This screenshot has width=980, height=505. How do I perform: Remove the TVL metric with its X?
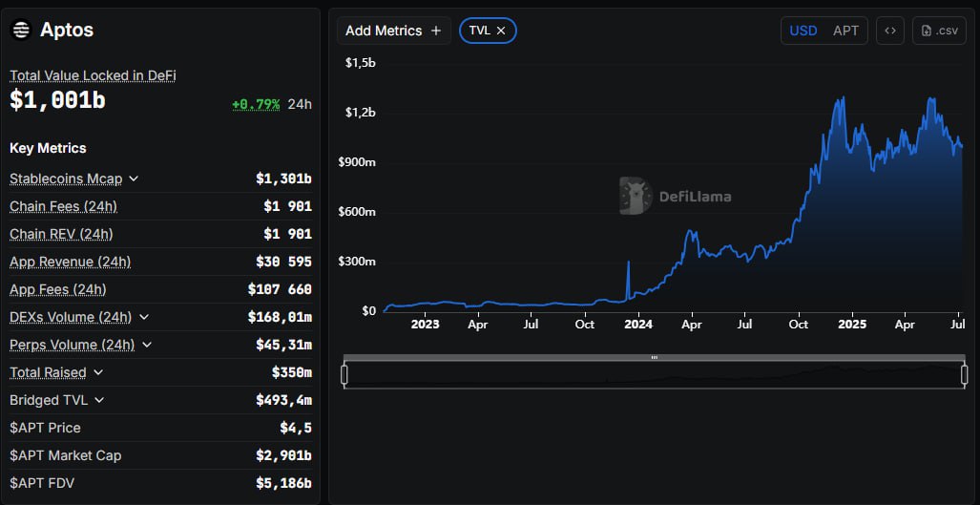point(501,30)
